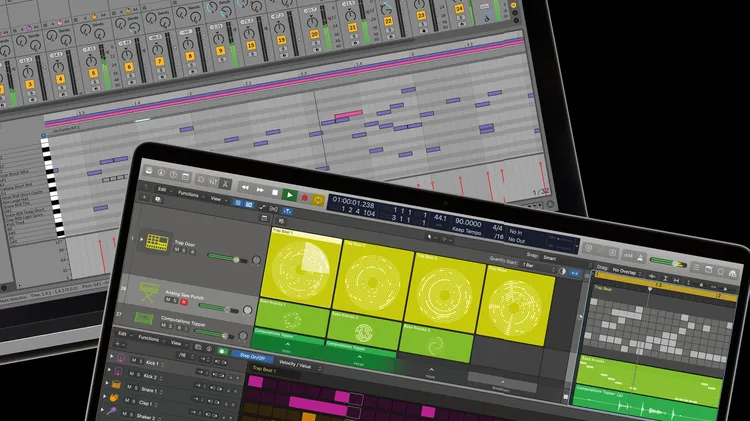Open the upper View menu in Logic
Image resolution: width=750 pixels, height=421 pixels.
(x=216, y=198)
